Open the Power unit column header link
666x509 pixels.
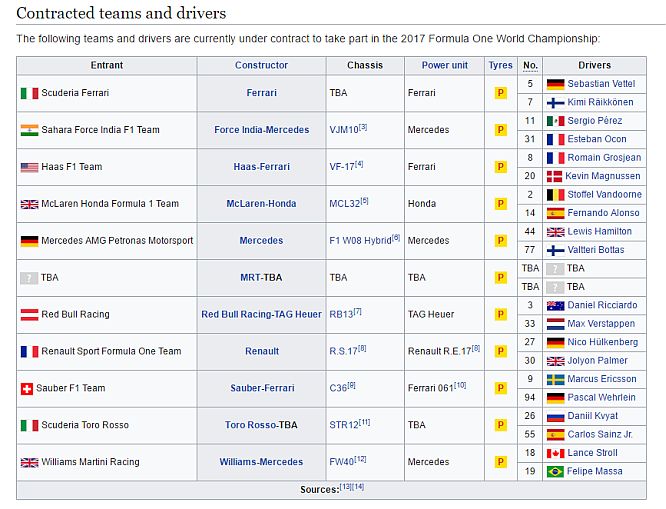[x=444, y=65]
